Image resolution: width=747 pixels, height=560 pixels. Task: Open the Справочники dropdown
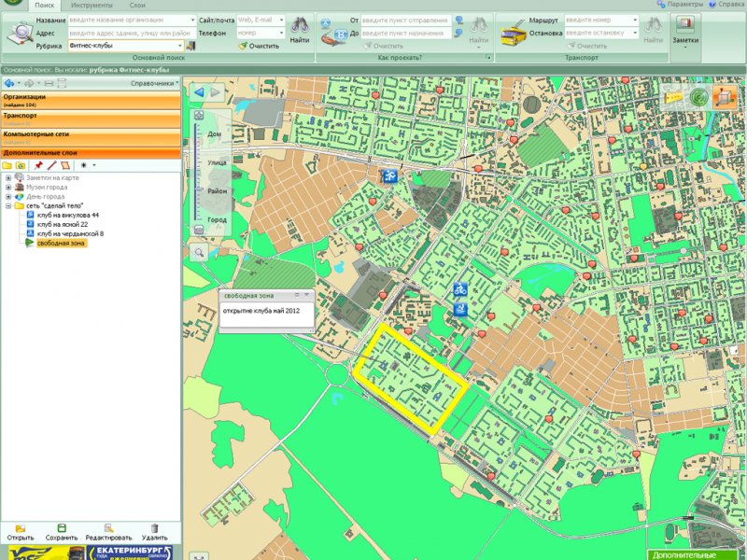tap(155, 83)
